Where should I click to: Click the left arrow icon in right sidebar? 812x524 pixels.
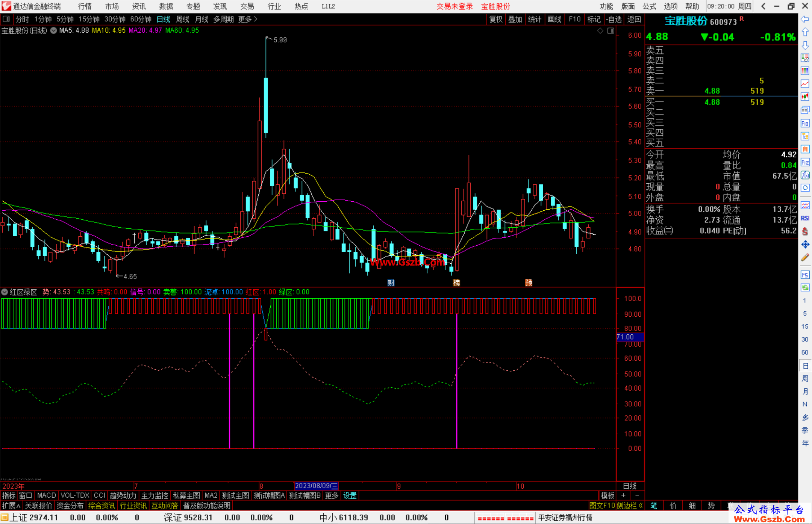(x=805, y=19)
